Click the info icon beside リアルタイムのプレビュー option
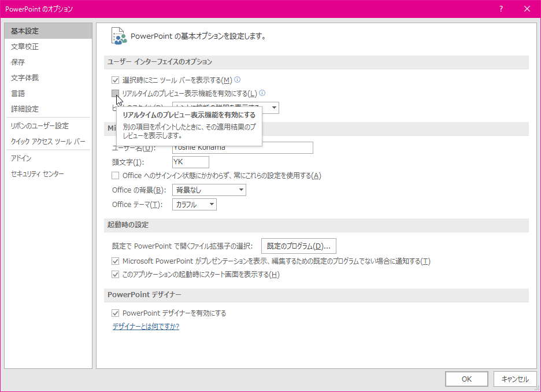Screen dimensions: 541x392 click(x=262, y=93)
